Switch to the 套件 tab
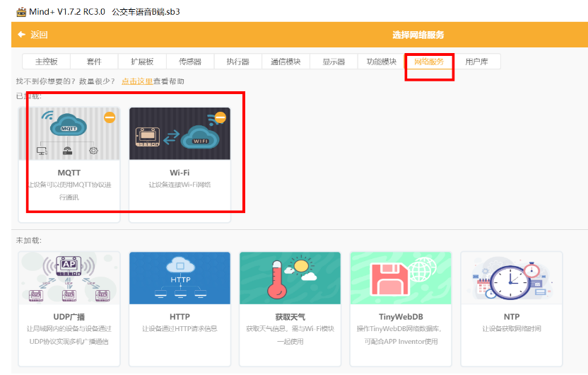 [94, 62]
